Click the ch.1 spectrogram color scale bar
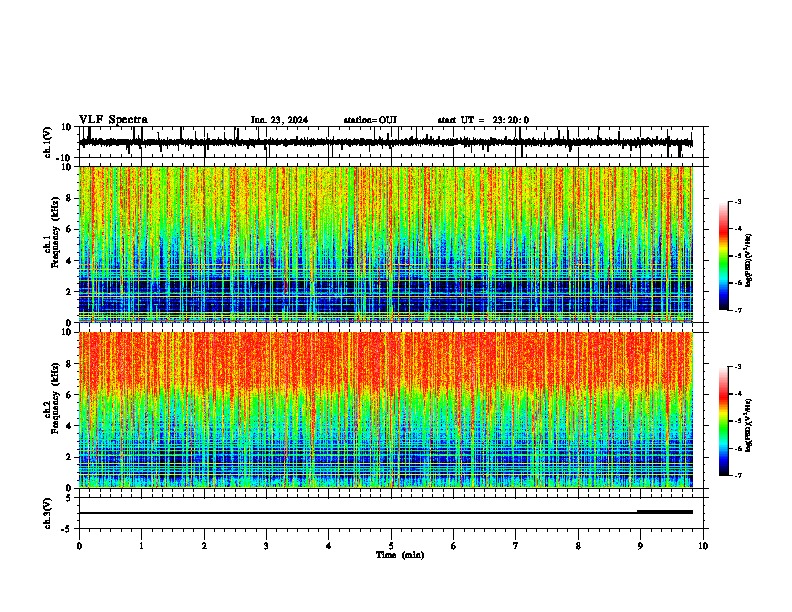This screenshot has width=792, height=612. click(723, 256)
